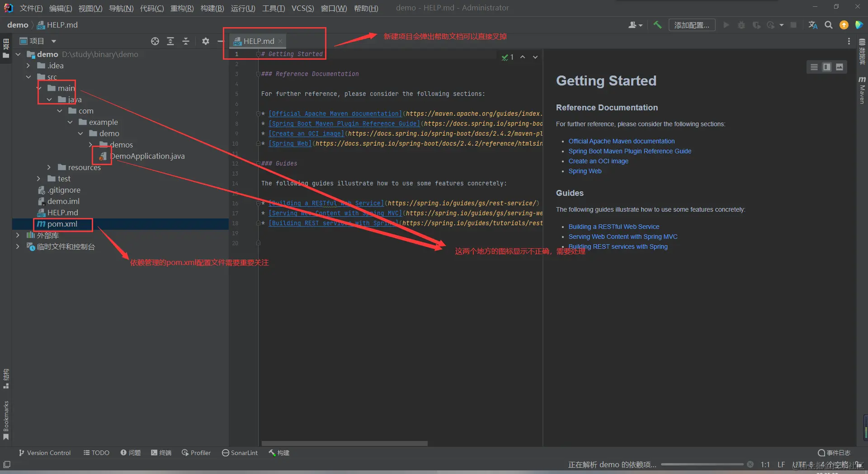Image resolution: width=868 pixels, height=474 pixels.
Task: Open the VCS(S) menu
Action: coord(303,8)
